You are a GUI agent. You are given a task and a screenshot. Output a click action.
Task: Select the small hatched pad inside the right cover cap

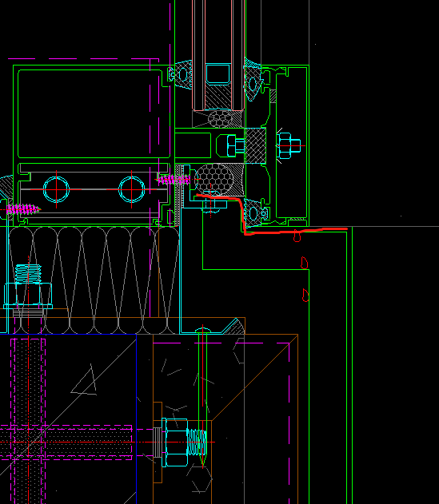pos(273,96)
